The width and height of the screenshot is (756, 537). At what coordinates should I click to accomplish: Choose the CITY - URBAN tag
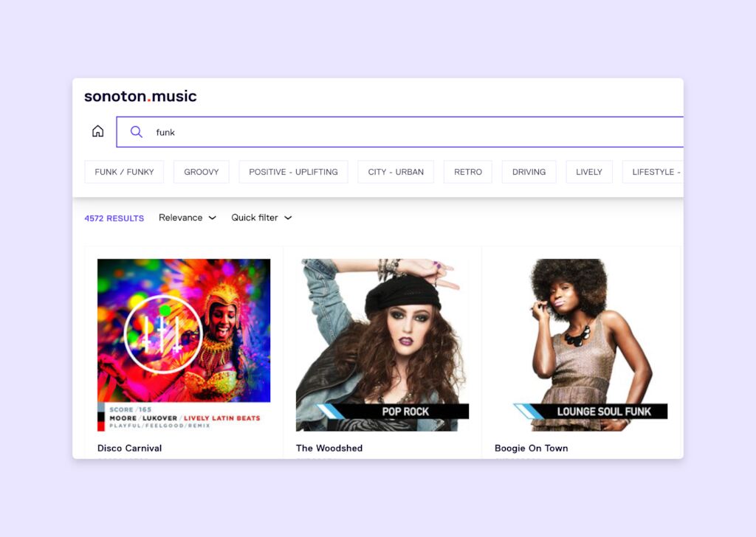coord(396,172)
